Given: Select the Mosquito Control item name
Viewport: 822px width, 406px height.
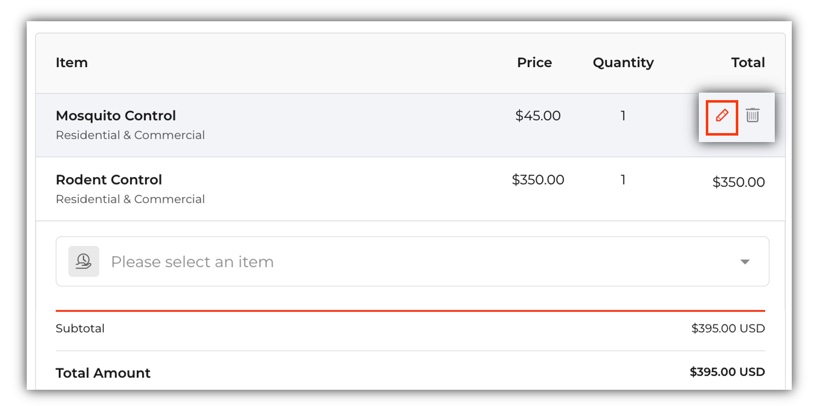Looking at the screenshot, I should [x=116, y=116].
